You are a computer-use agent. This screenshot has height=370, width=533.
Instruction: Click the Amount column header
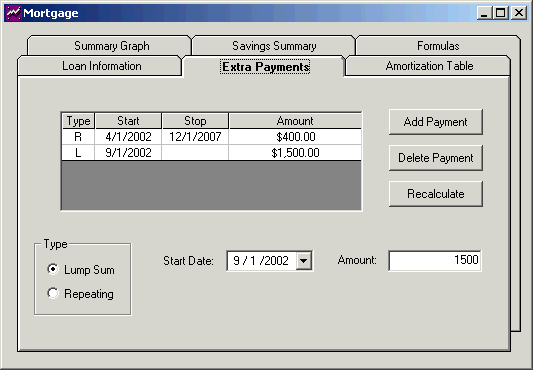(x=295, y=121)
